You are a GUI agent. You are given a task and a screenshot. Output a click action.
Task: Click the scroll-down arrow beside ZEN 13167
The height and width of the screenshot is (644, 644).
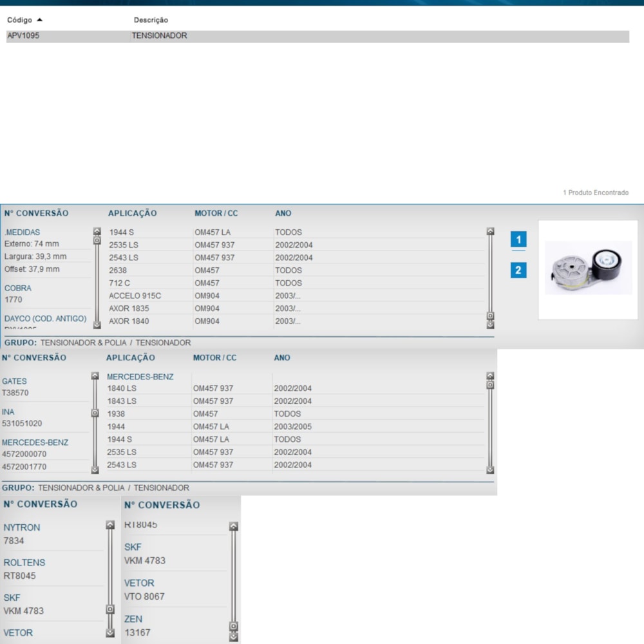point(233,637)
